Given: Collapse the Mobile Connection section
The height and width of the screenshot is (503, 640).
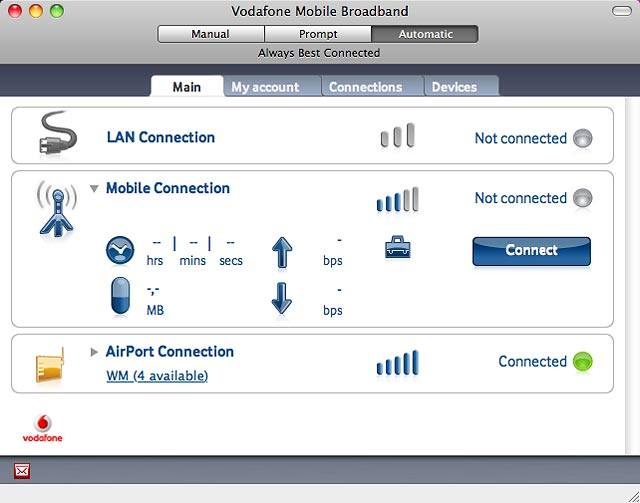Looking at the screenshot, I should 94,189.
